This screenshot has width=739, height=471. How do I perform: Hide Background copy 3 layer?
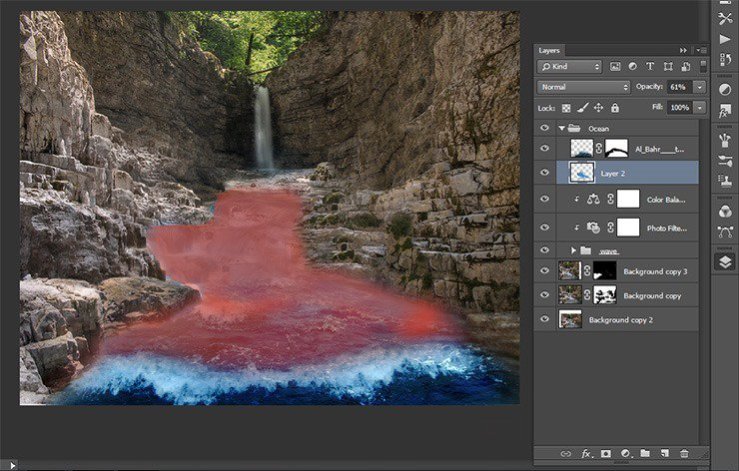click(x=545, y=271)
